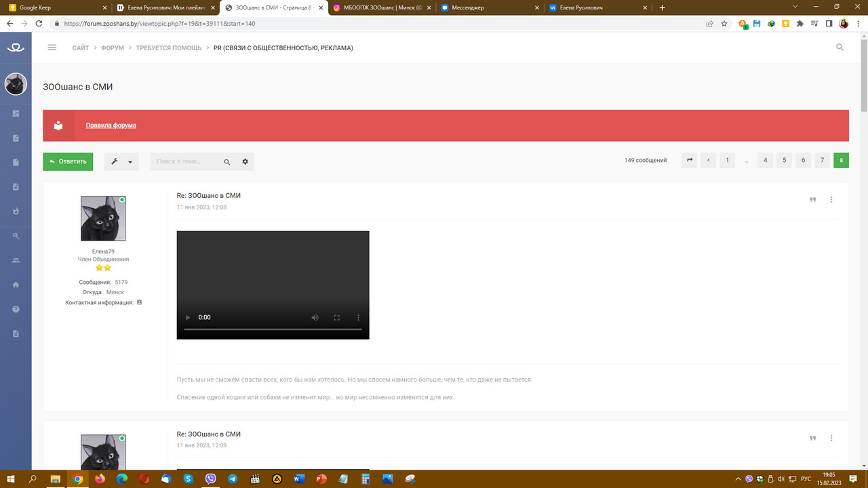Click the video progress bar
Image resolution: width=868 pixels, height=488 pixels.
click(273, 329)
